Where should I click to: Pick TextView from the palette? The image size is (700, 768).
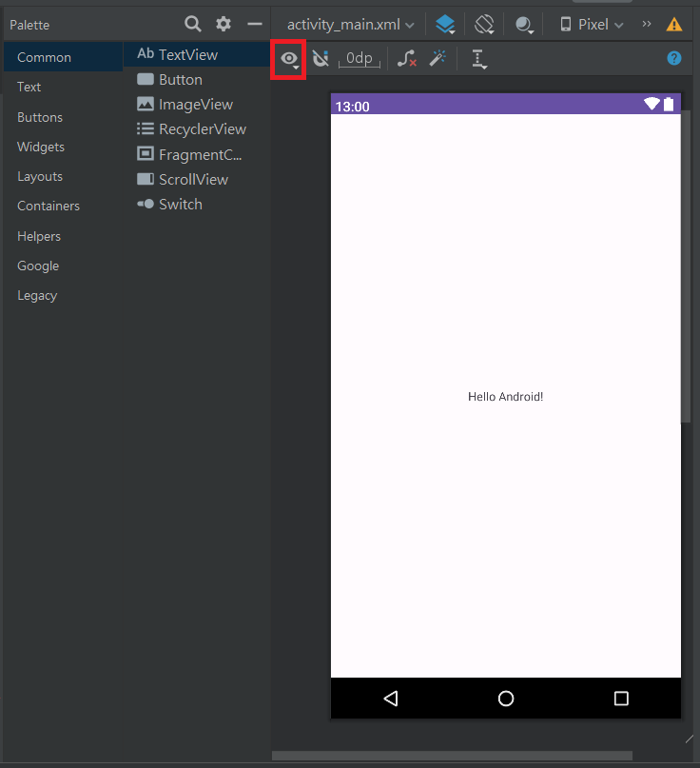click(197, 54)
